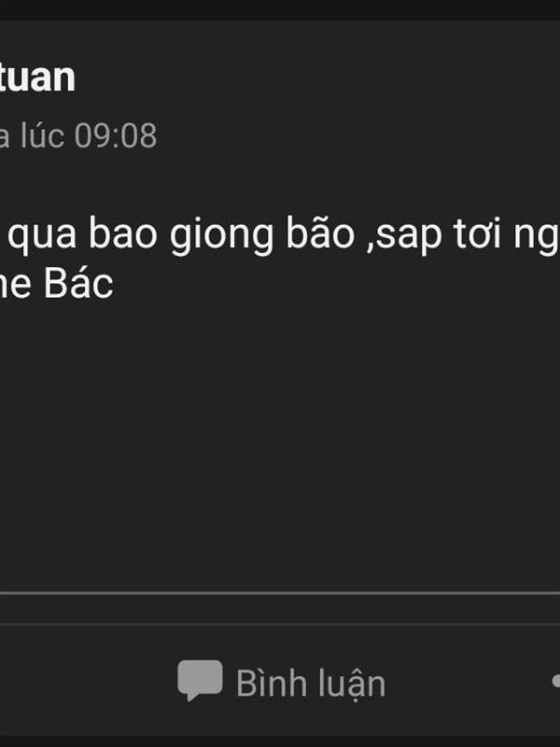Tap the partially visible share icon at right edge
Screen dimensions: 560x747
[555, 682]
